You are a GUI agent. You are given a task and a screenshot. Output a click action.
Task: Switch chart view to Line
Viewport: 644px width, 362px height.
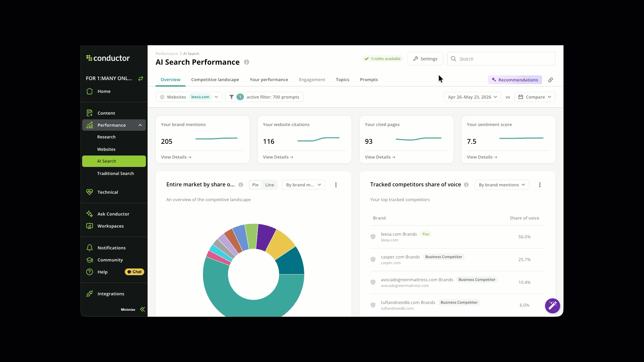point(270,185)
